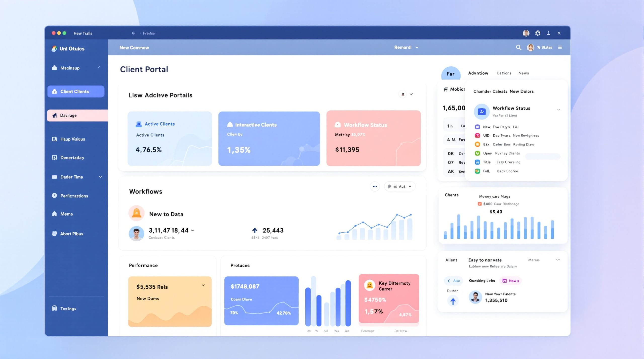Select Davirage in the sidebar
The width and height of the screenshot is (644, 359).
pyautogui.click(x=77, y=115)
